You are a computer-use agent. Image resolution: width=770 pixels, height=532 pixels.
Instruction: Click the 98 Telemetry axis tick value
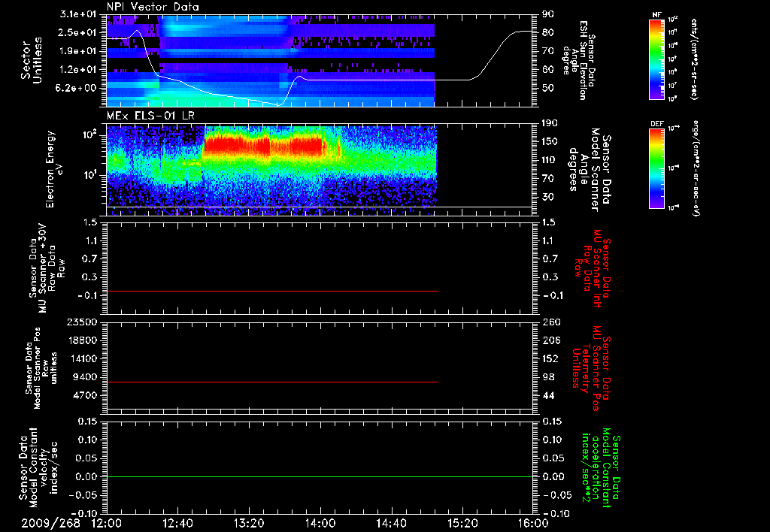click(548, 377)
